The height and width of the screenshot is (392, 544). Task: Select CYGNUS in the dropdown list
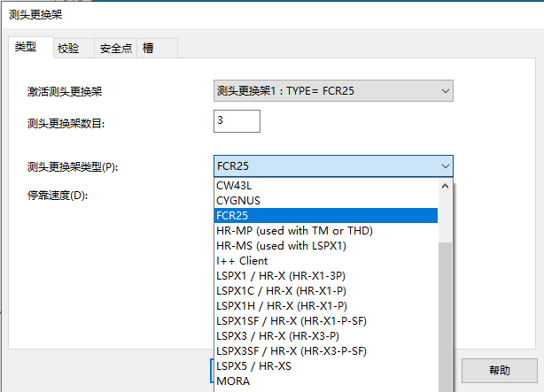325,201
